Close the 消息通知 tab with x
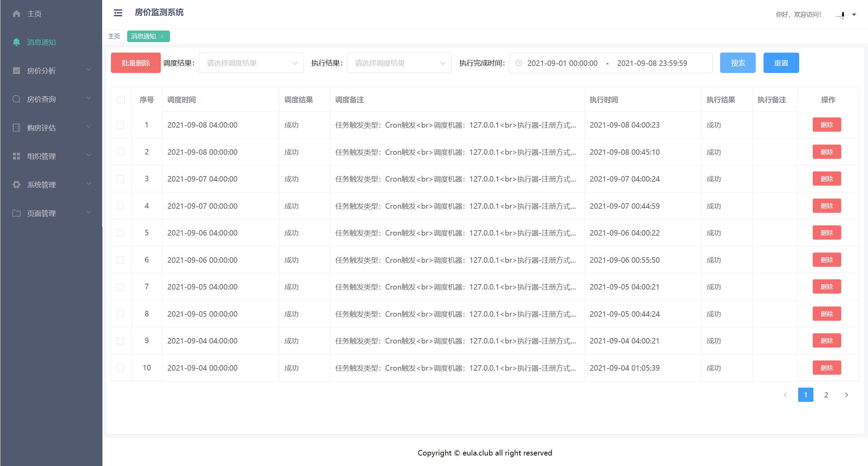This screenshot has width=868, height=466. click(162, 37)
